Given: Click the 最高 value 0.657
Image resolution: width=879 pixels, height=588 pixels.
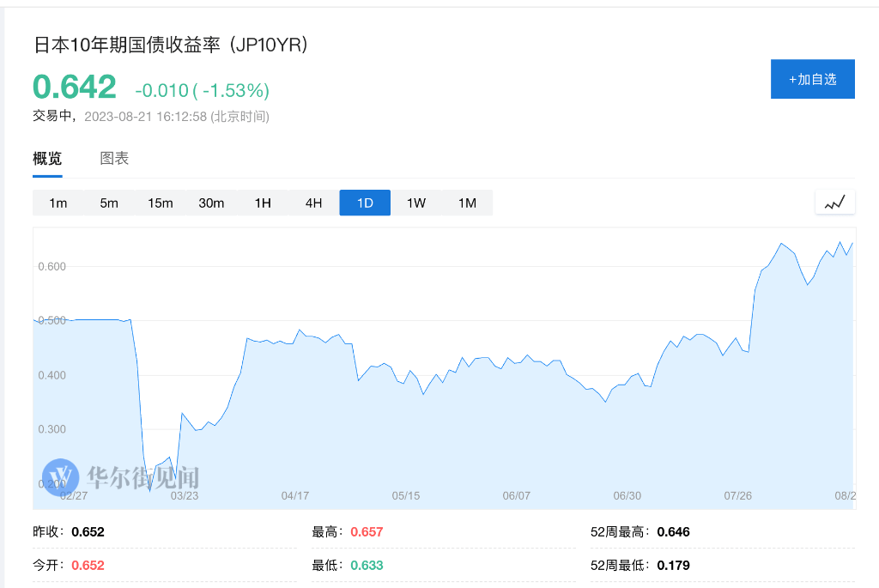Looking at the screenshot, I should [367, 531].
